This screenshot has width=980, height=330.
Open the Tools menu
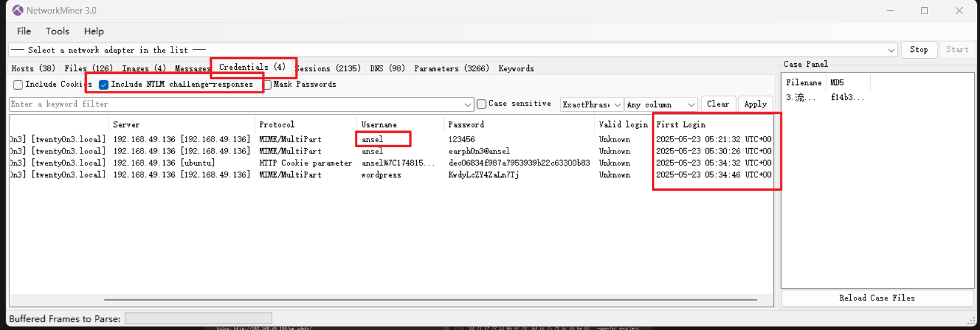coord(57,31)
